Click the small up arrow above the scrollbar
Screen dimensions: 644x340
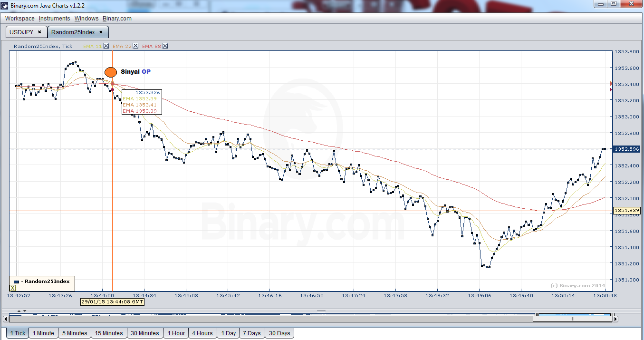[19, 311]
